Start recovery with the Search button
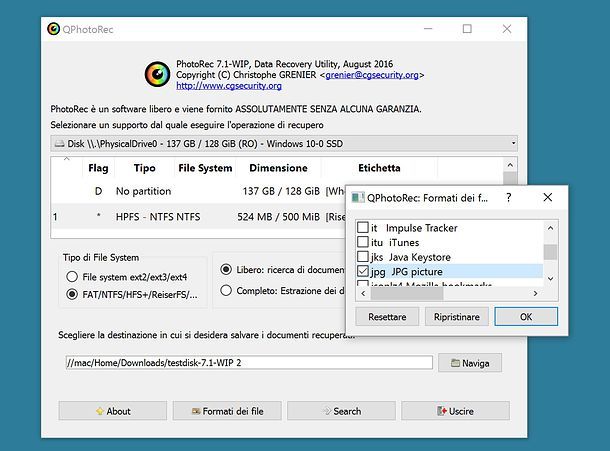The image size is (610, 451). (x=341, y=411)
